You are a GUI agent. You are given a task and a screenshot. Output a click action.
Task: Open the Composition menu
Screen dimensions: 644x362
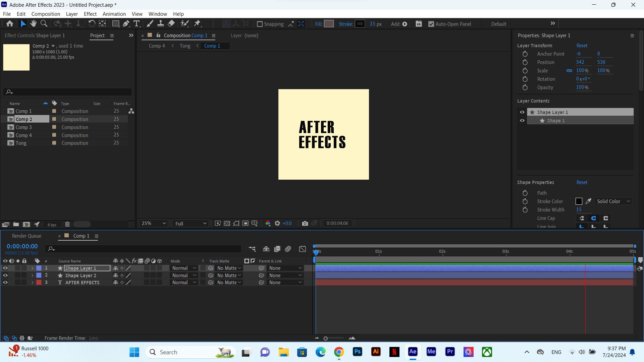pyautogui.click(x=46, y=14)
